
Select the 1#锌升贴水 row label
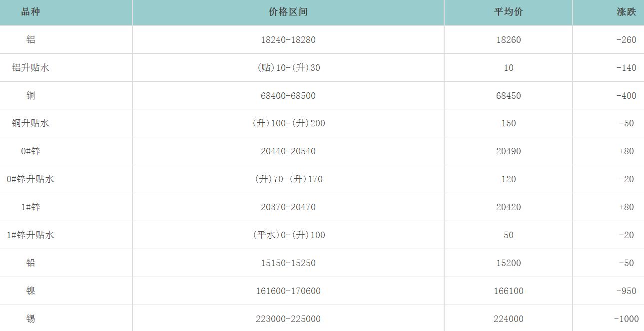30,235
